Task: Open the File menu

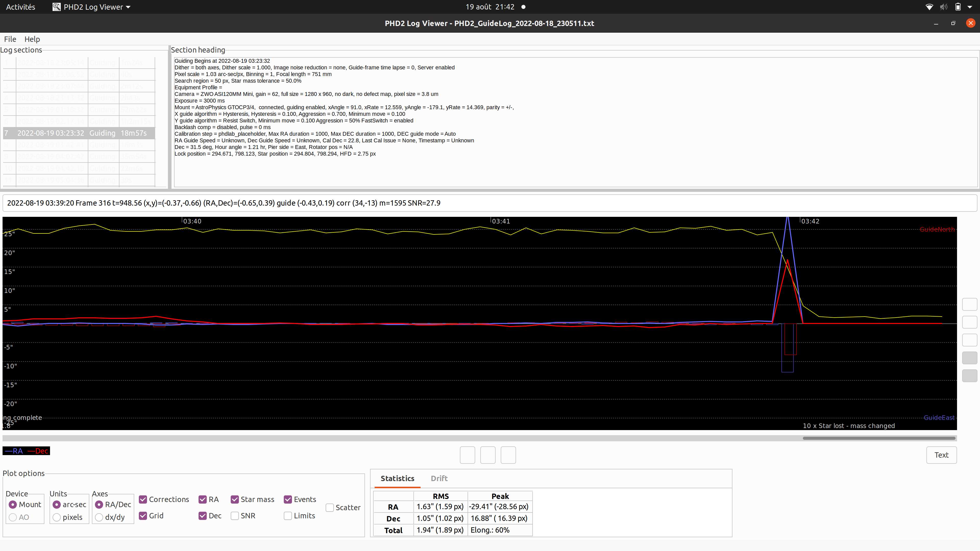Action: point(10,39)
